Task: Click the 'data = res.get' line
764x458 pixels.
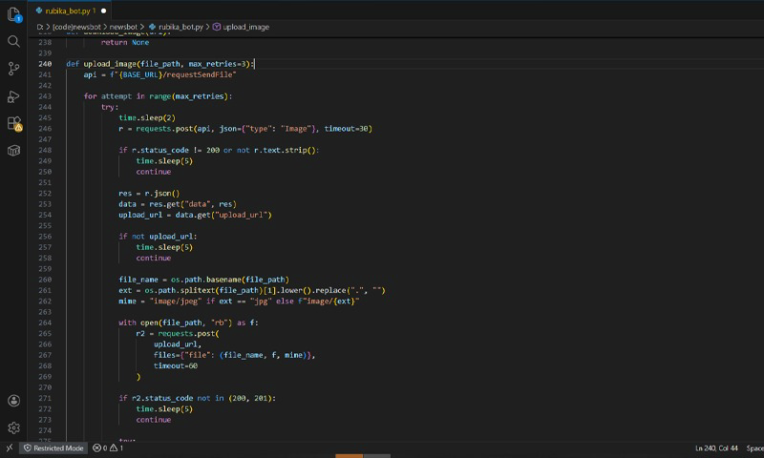Action: tap(177, 204)
